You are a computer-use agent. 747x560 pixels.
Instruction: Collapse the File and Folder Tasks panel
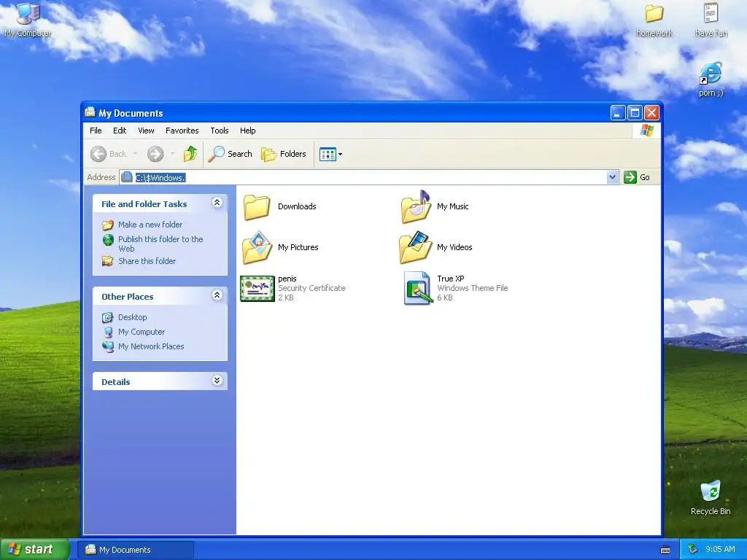coord(217,203)
